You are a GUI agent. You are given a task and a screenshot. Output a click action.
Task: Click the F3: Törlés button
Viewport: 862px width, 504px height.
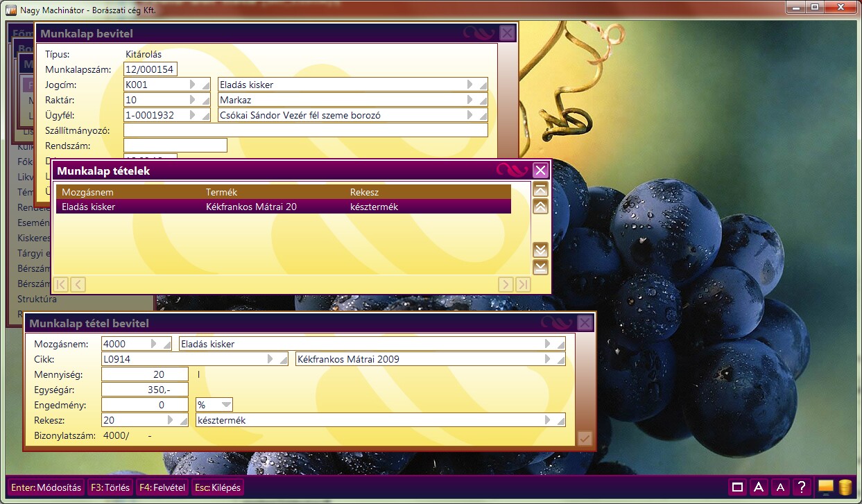(x=110, y=487)
